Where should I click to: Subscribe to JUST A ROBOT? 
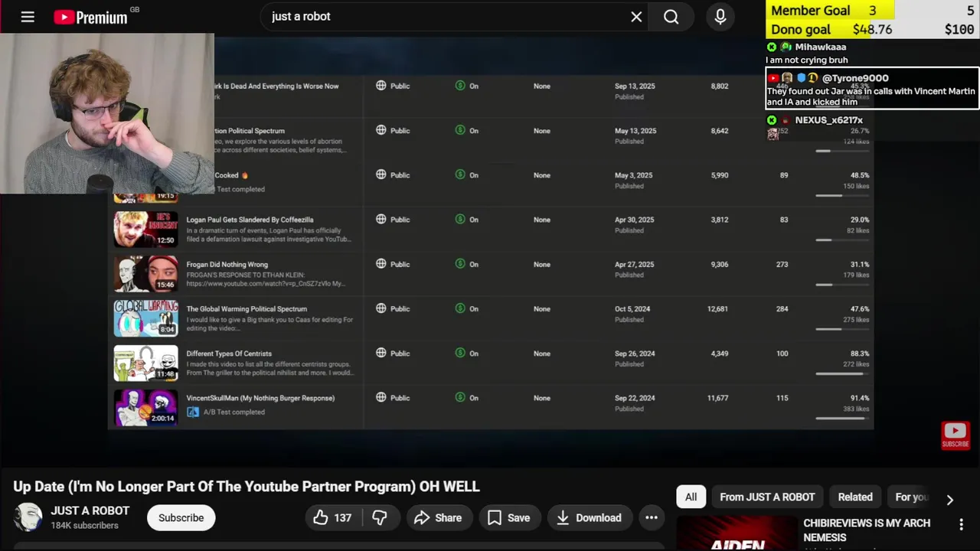181,518
